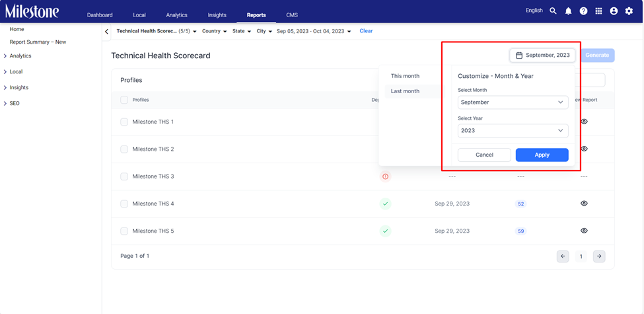This screenshot has height=314, width=644.
Task: Open the user account icon
Action: [614, 11]
